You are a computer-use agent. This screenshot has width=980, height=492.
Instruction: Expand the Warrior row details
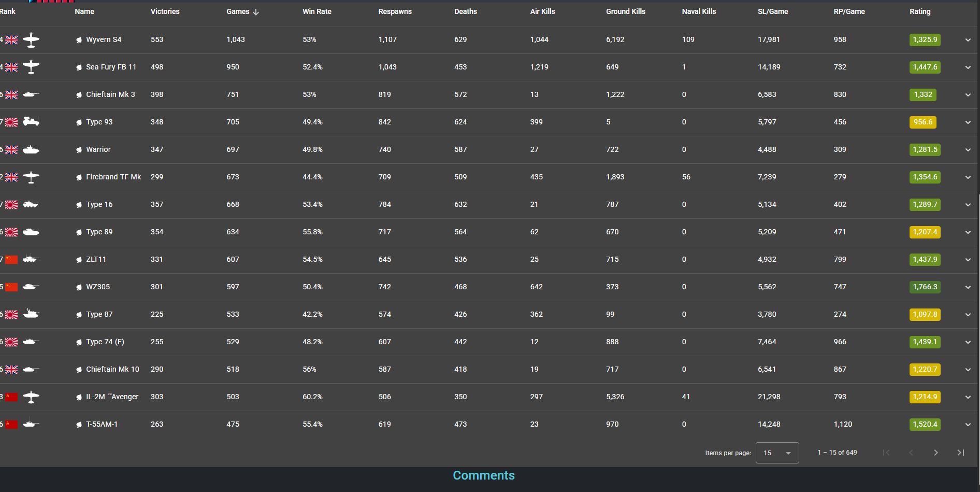point(968,150)
